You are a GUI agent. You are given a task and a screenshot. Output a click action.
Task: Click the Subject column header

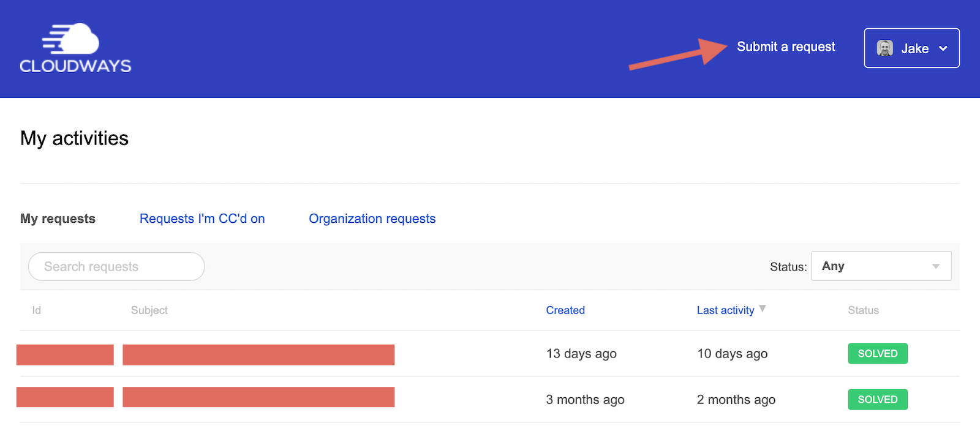click(x=149, y=310)
